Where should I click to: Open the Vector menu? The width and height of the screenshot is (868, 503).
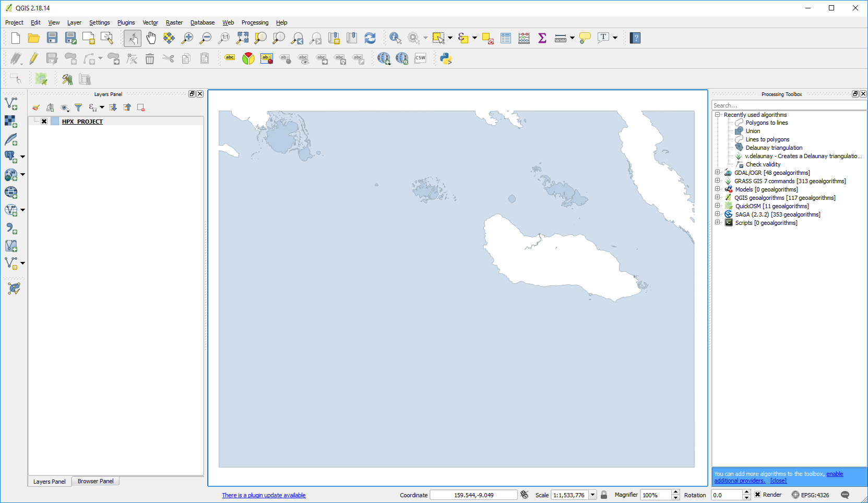tap(150, 22)
